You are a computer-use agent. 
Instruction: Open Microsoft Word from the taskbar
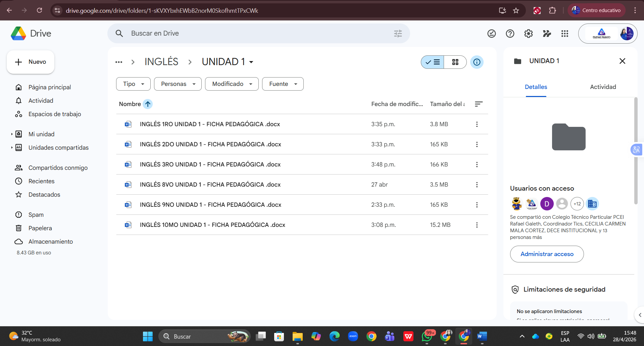482,336
